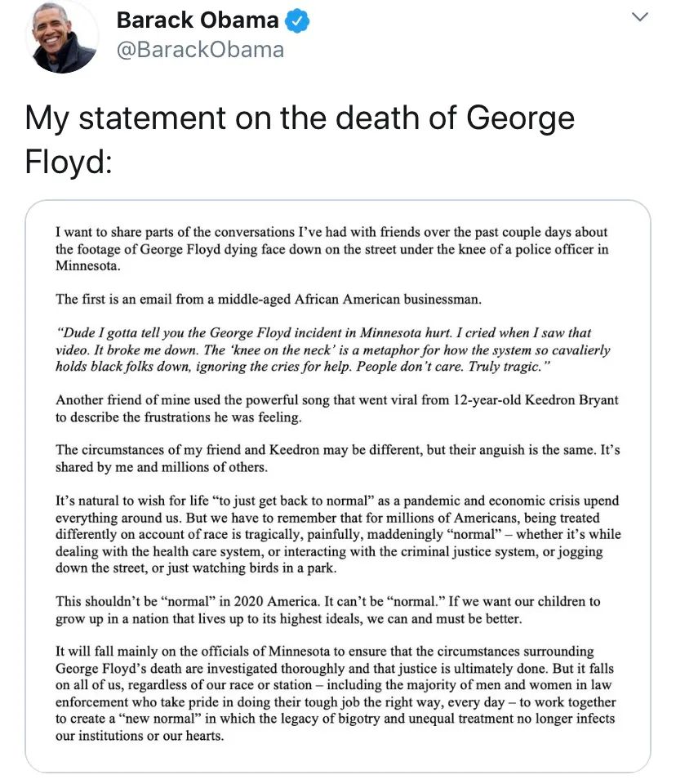Click the paragraph starting "This shouldn't be"
The height and width of the screenshot is (784, 676).
pyautogui.click(x=327, y=609)
